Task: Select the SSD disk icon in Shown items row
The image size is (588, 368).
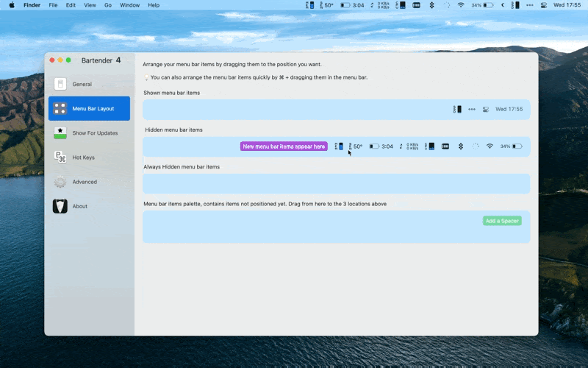Action: [x=457, y=109]
